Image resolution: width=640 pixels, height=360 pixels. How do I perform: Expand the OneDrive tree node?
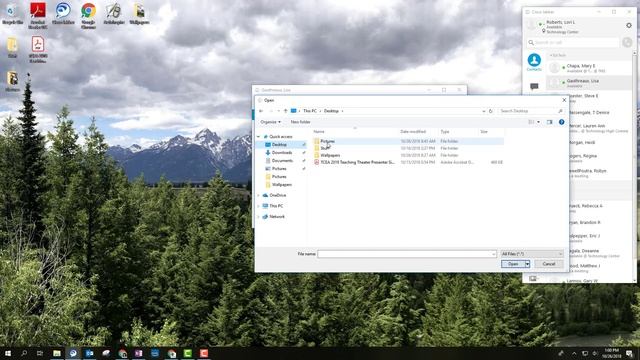(x=258, y=196)
